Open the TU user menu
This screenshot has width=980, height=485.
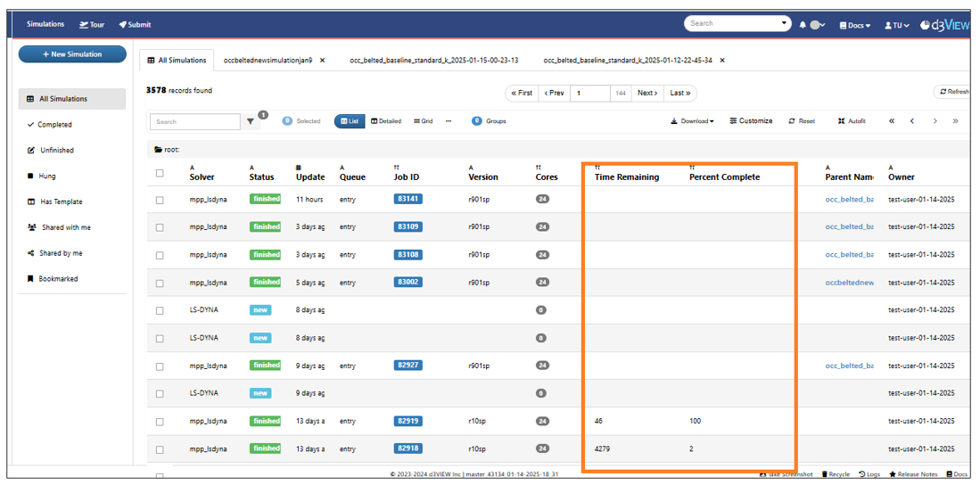896,25
